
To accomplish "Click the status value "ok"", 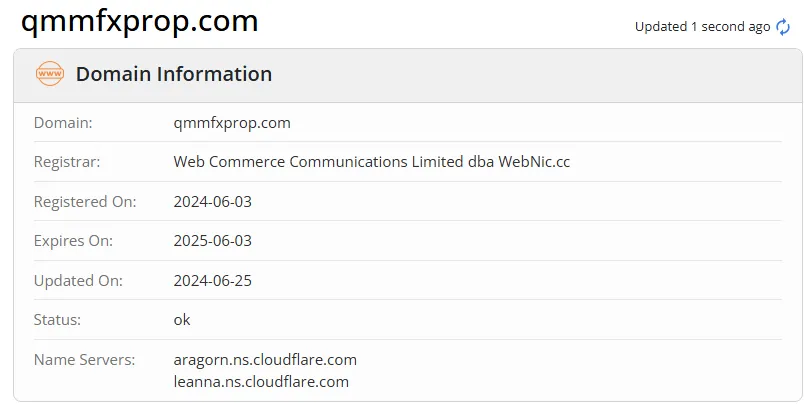I will (182, 320).
